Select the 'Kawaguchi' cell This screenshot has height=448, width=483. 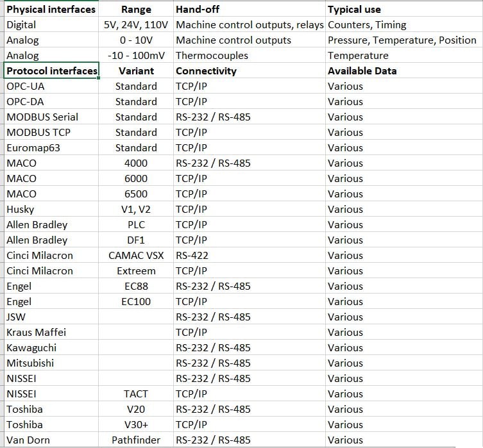click(51, 347)
